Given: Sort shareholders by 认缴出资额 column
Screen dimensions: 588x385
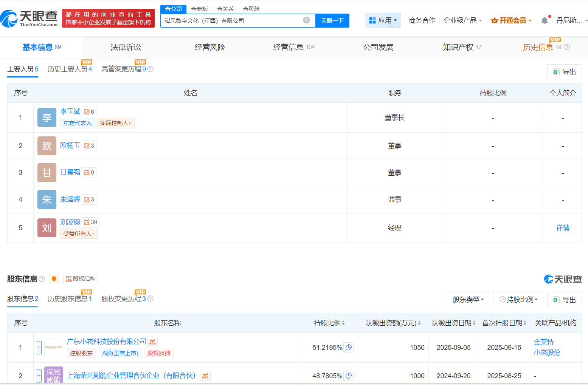Looking at the screenshot, I should click(x=393, y=323).
